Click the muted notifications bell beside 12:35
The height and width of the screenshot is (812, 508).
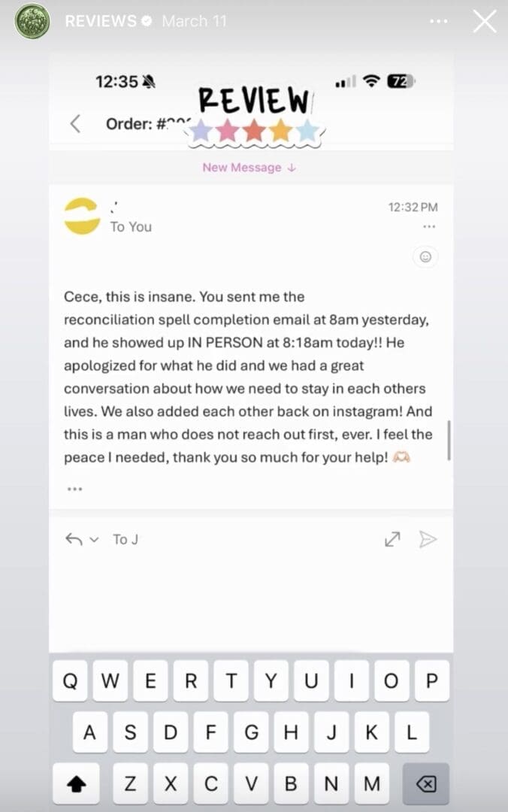click(148, 80)
